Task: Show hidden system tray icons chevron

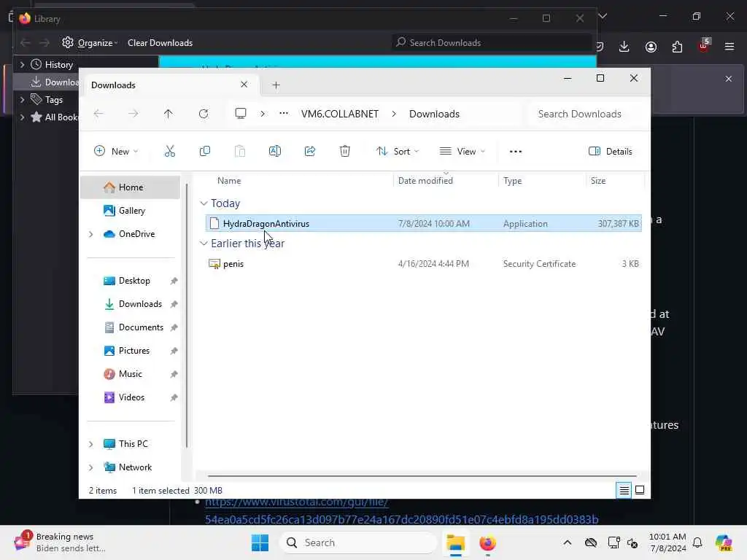Action: 568,542
